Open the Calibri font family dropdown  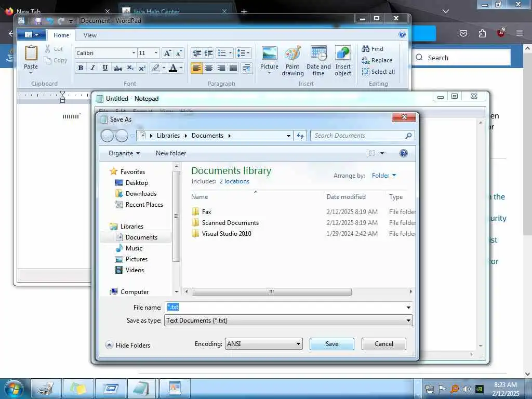134,53
